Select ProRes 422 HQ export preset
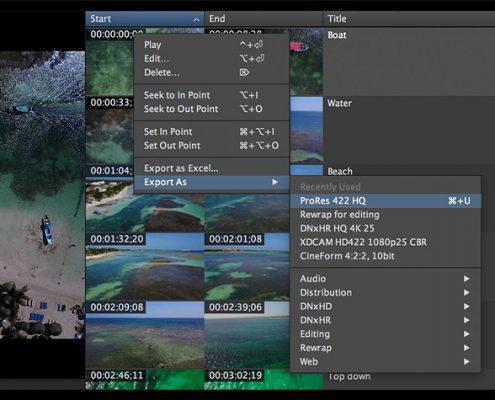The width and height of the screenshot is (495, 400). point(385,201)
